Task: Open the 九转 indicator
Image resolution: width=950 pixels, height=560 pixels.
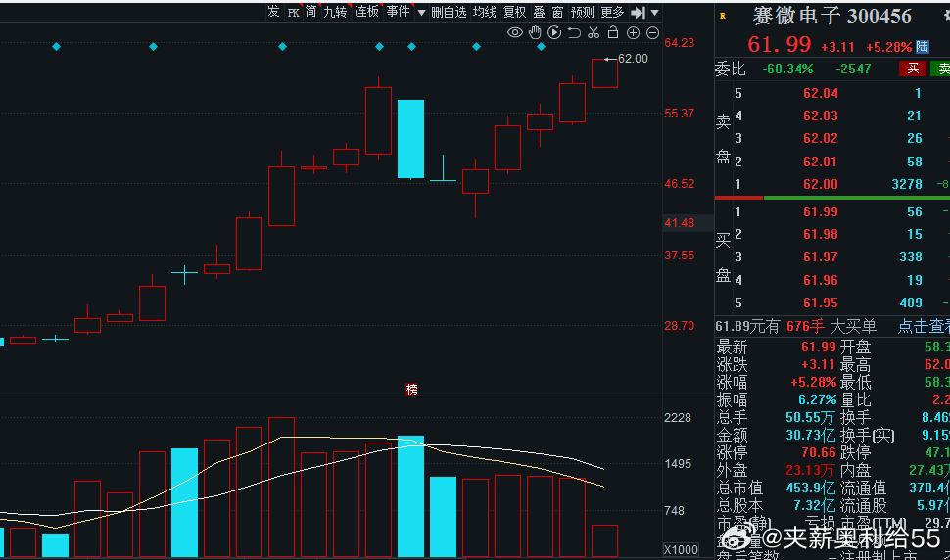Action: (x=335, y=12)
